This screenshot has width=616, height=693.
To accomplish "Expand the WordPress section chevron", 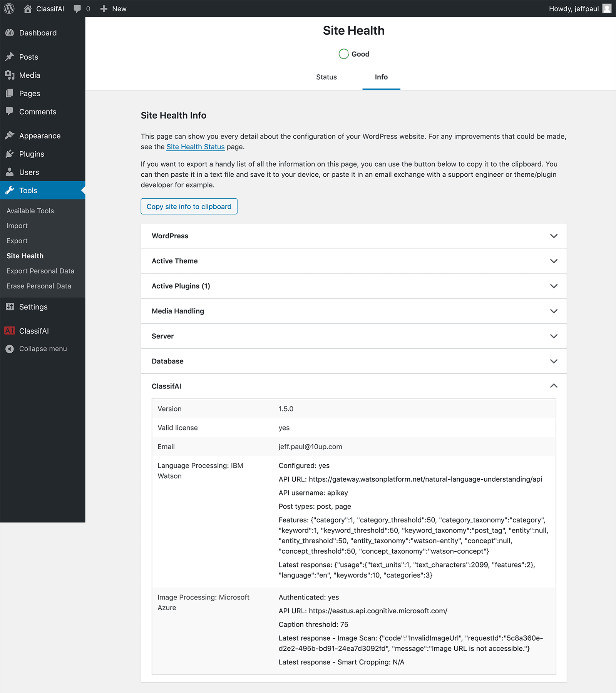I will tap(554, 236).
